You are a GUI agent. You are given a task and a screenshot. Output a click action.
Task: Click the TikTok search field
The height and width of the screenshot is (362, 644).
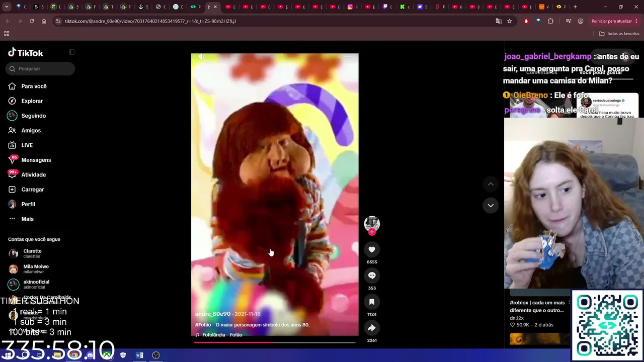point(40,69)
